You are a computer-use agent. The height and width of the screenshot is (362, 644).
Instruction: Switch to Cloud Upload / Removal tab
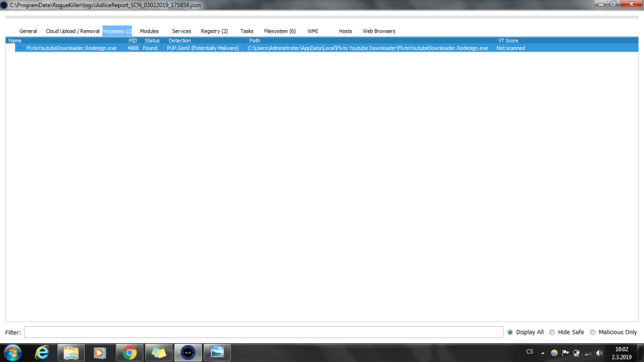72,31
